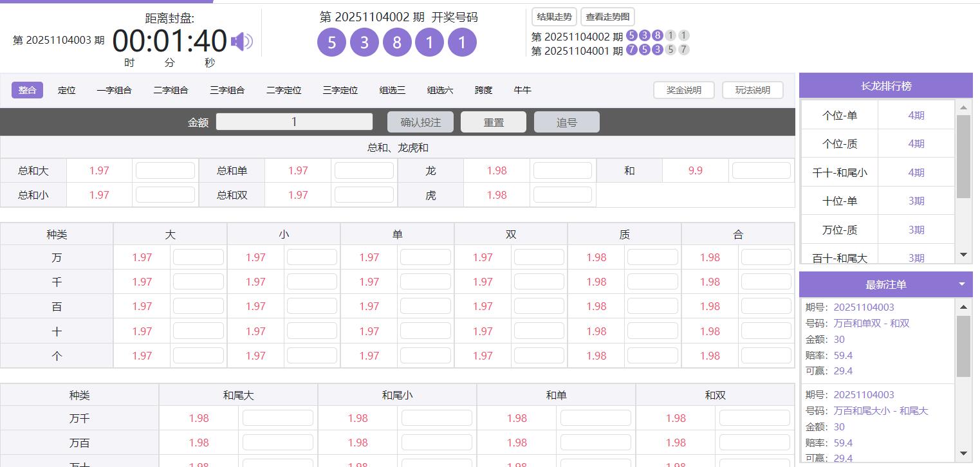
Task: Click the 结果走势 button
Action: coord(553,17)
